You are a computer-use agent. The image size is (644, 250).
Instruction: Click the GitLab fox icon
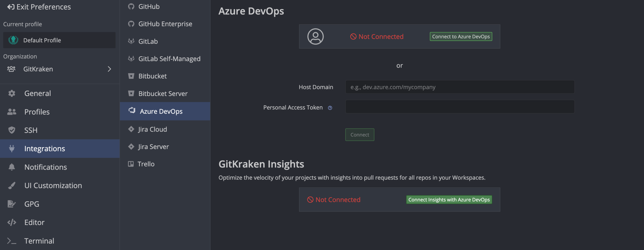(x=131, y=41)
